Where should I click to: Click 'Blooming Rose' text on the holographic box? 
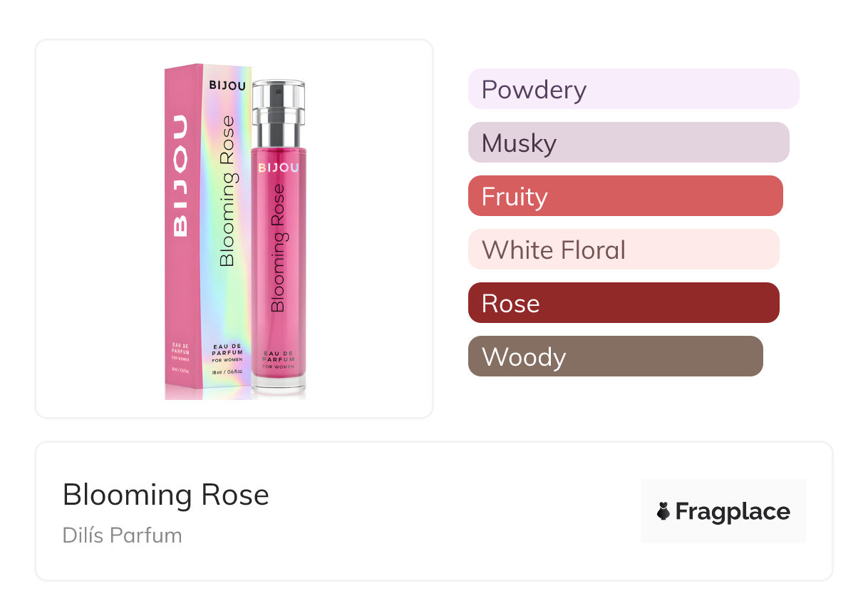pos(227,191)
